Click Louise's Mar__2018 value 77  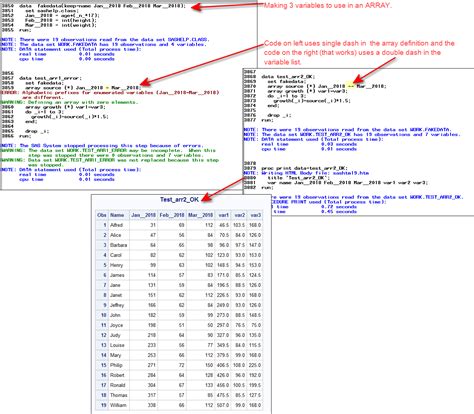coord(210,345)
